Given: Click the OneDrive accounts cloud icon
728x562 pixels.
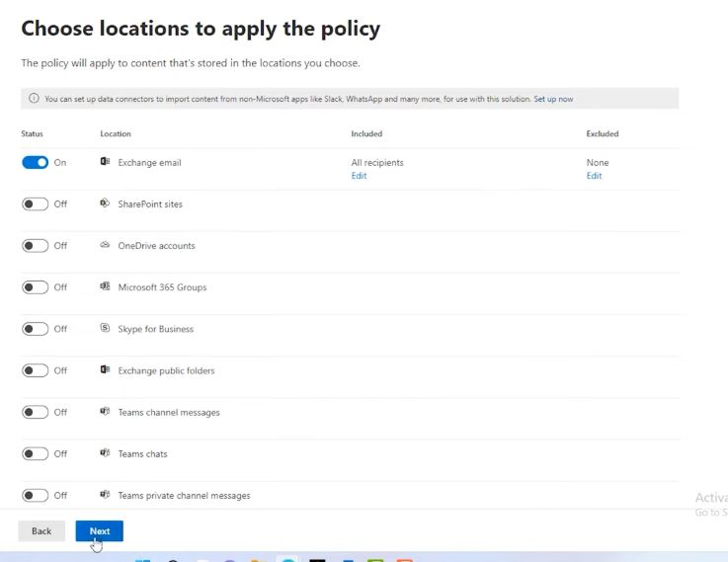Looking at the screenshot, I should pyautogui.click(x=105, y=245).
